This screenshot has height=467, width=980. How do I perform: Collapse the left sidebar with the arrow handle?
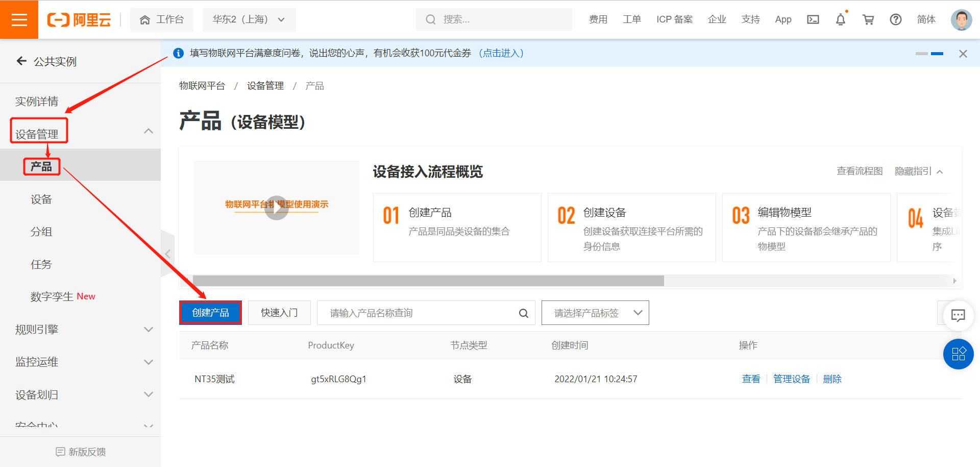click(x=167, y=254)
